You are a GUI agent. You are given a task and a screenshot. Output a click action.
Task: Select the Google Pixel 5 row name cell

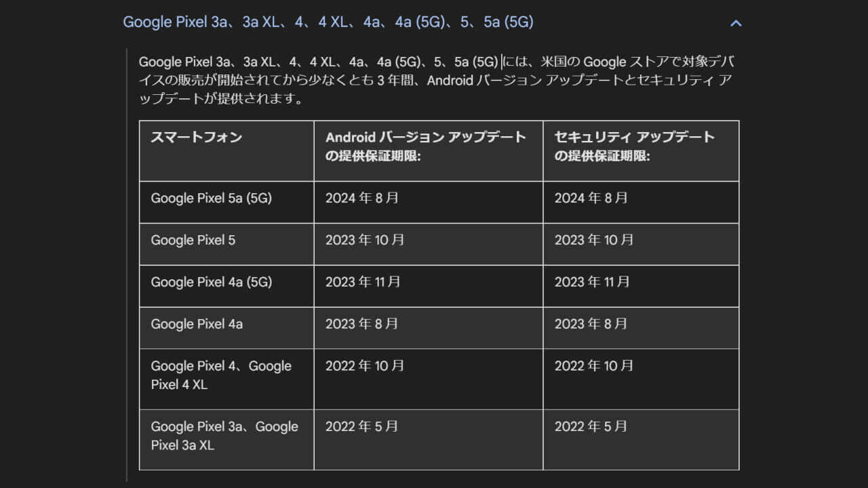[193, 241]
